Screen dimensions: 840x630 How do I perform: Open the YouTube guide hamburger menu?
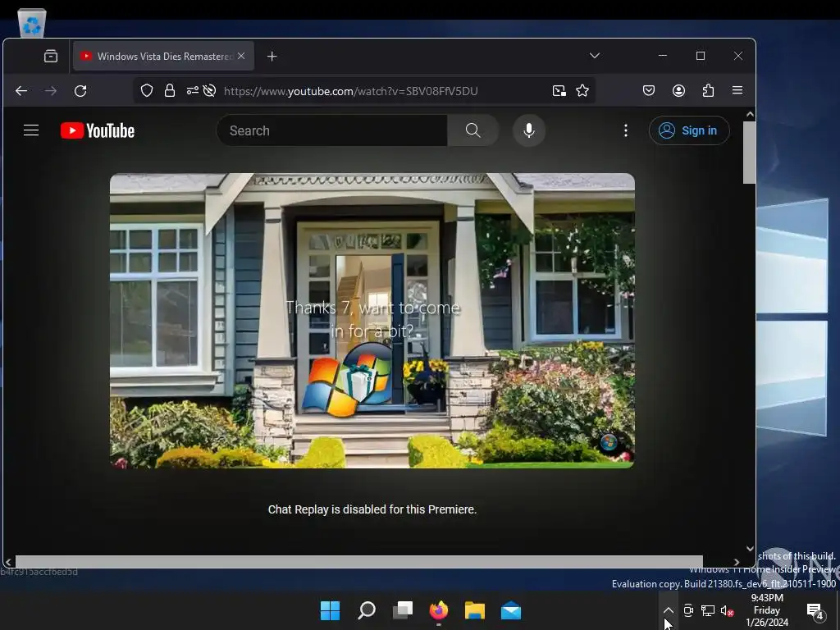31,130
